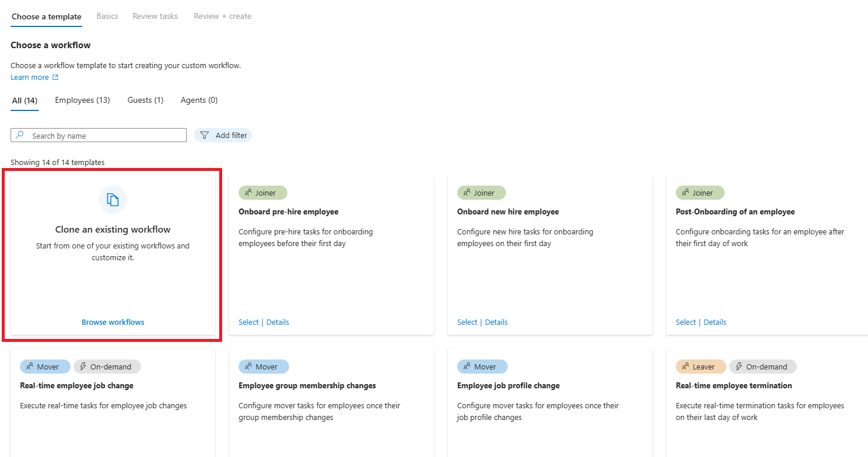Click the search magnifier icon
868x457 pixels.
point(20,135)
